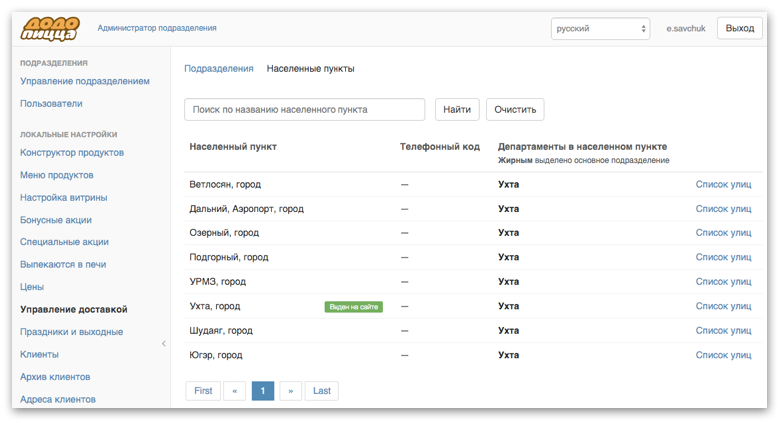Screen dimensions: 780x423
Task: Select Управление доставкой in sidebar
Action: click(74, 310)
